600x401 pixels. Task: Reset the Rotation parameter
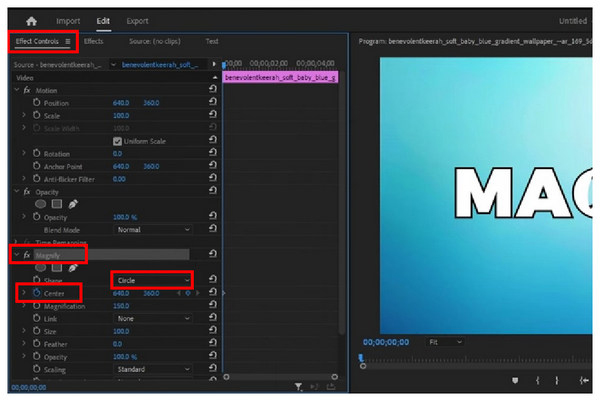(x=212, y=153)
